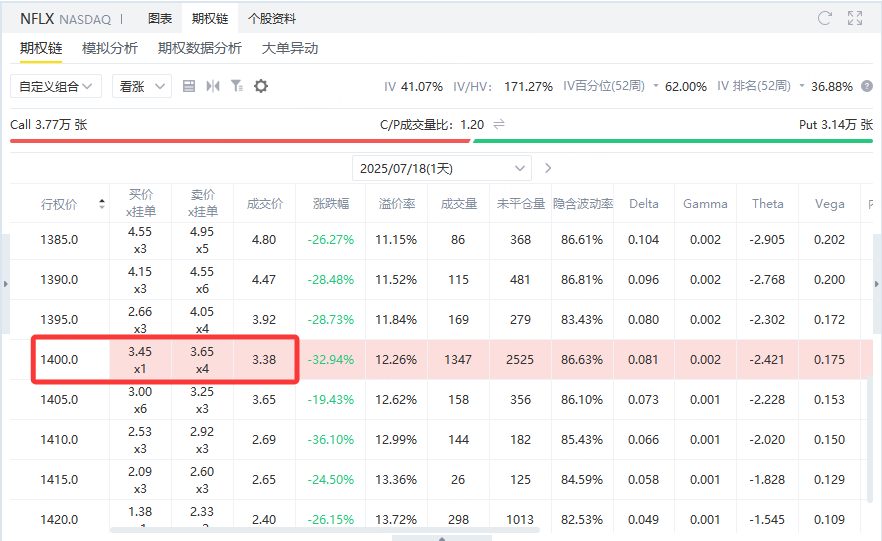The width and height of the screenshot is (882, 541).
Task: Click the fullscreen expand icon
Action: (855, 18)
